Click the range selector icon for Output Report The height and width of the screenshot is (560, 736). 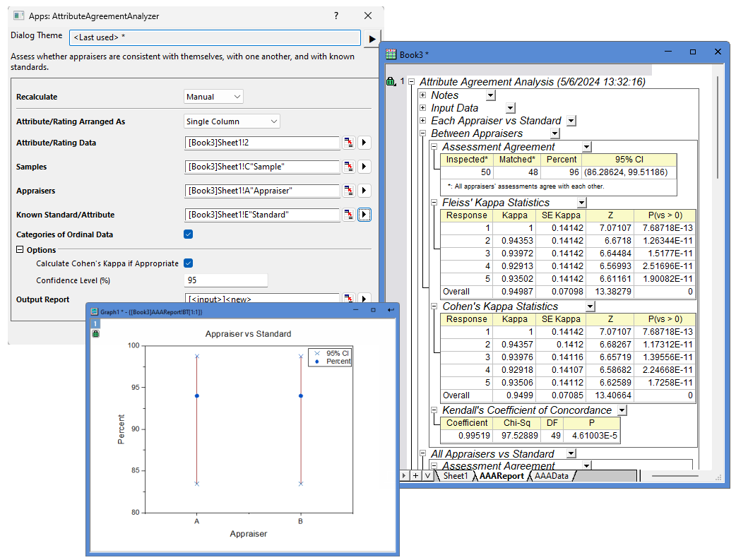(x=348, y=299)
